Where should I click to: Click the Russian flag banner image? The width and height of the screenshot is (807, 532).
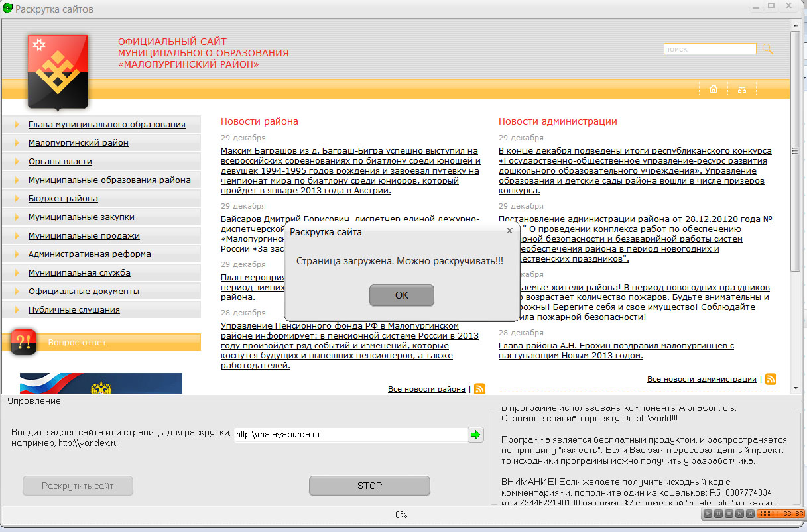pyautogui.click(x=101, y=384)
